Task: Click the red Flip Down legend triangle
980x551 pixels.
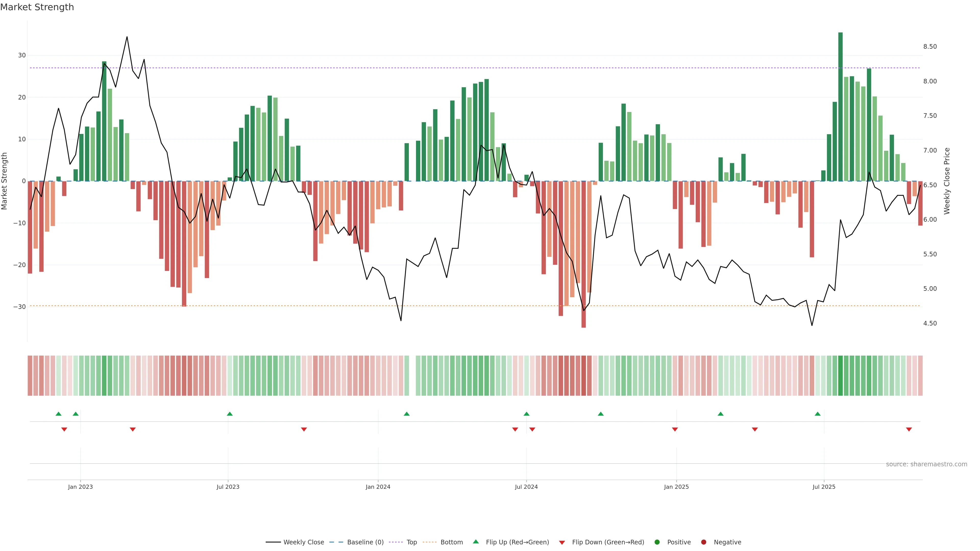Action: pyautogui.click(x=562, y=543)
